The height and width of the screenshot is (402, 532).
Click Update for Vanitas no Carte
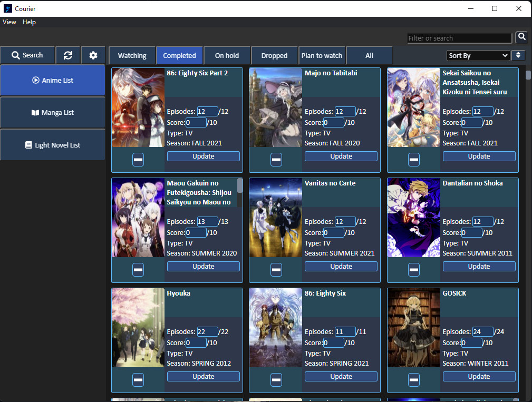pos(341,267)
